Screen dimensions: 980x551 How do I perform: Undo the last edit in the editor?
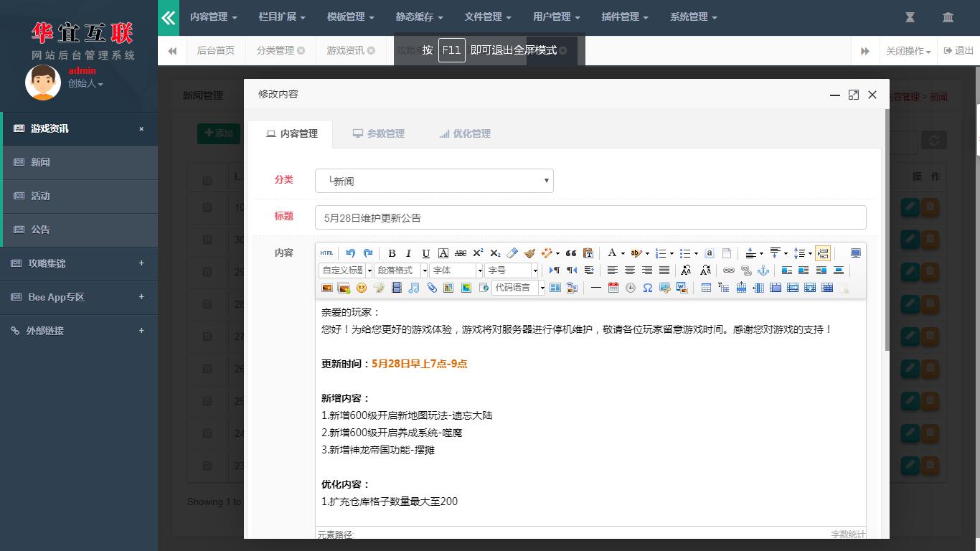click(350, 253)
